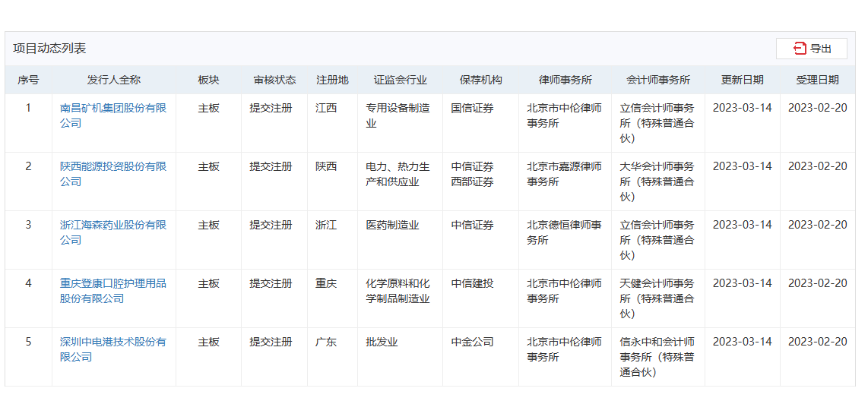Viewport: 868px width, 404px height.
Task: Open 南昌矿机集团股份有限公司 company link
Action: 113,115
